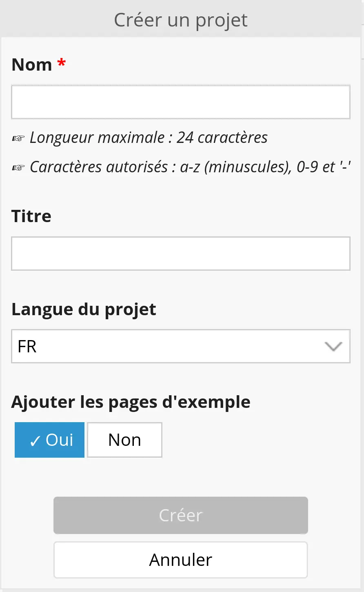The image size is (364, 592).
Task: Click the "Longueur maximale : 24 caractères" hint
Action: [149, 138]
